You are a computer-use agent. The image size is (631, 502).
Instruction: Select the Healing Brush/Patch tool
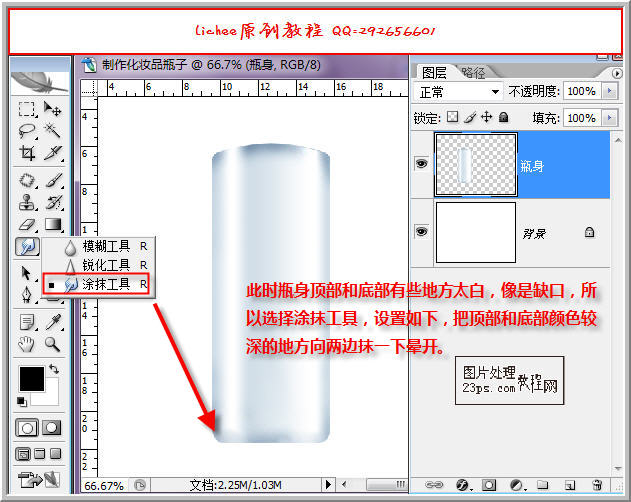click(x=27, y=180)
